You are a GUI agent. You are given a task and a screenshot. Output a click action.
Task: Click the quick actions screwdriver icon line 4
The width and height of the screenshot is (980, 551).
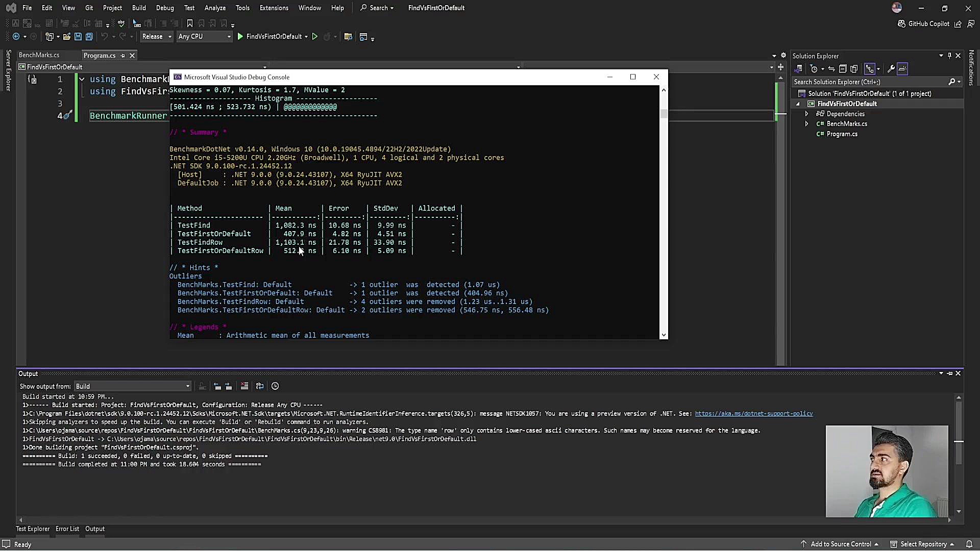click(67, 115)
